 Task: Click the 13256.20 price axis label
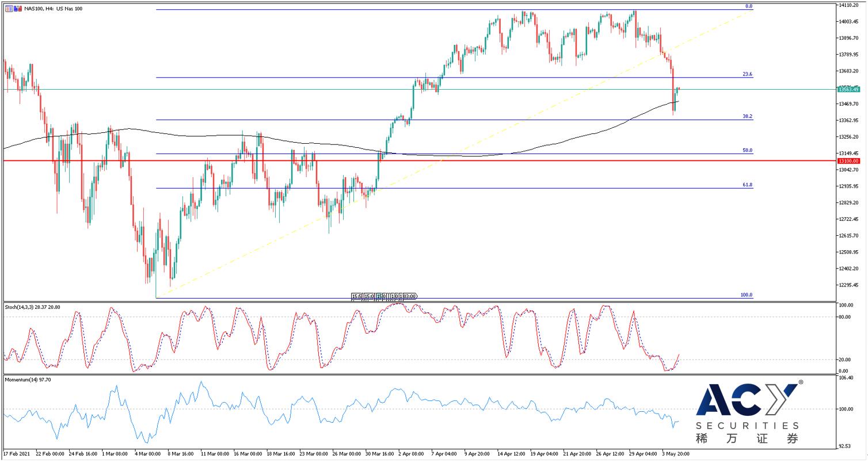point(850,137)
